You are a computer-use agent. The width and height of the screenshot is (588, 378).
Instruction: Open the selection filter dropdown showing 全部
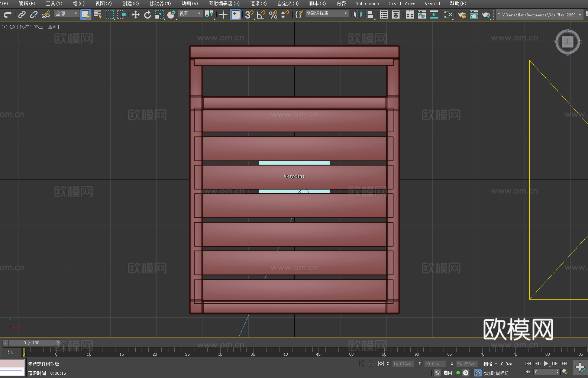pyautogui.click(x=67, y=13)
